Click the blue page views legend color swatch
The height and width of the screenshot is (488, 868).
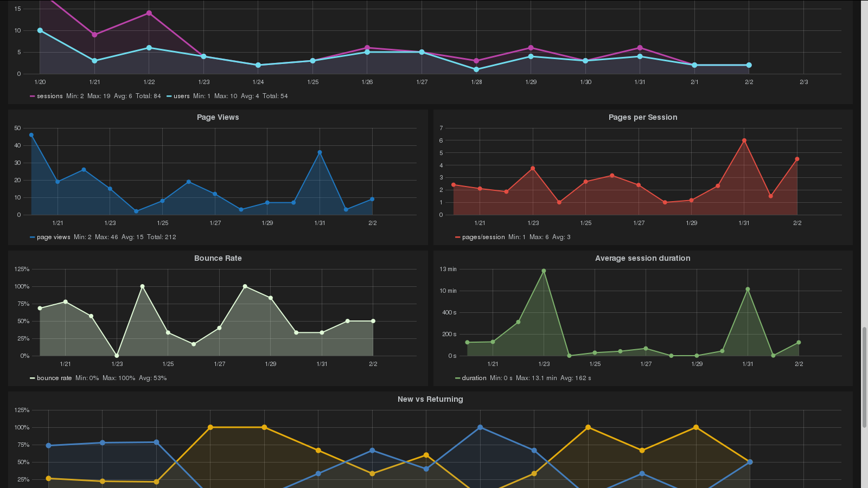pos(32,237)
